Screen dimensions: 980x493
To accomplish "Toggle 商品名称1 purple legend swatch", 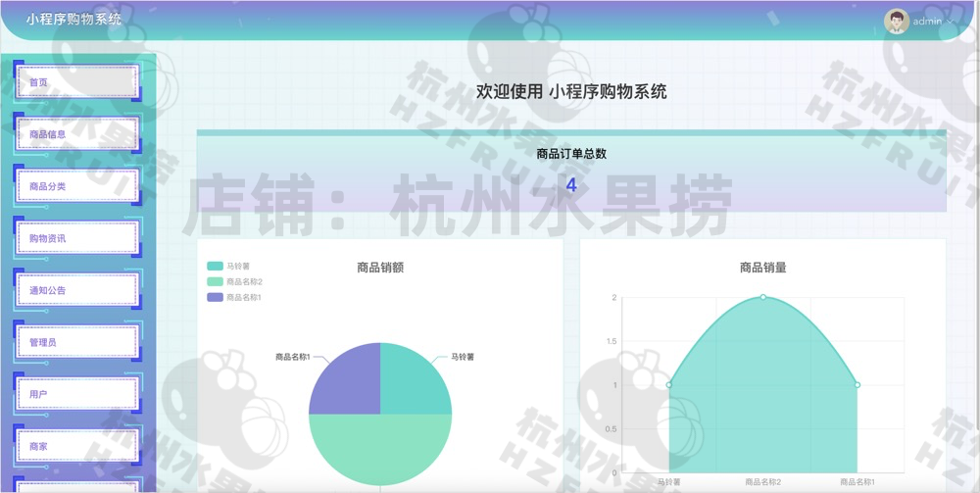I will tap(215, 297).
